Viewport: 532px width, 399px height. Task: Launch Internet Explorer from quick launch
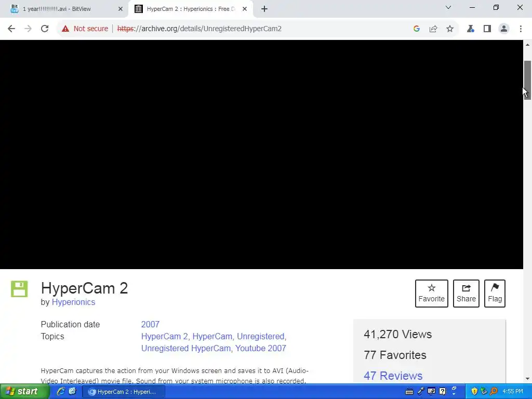(61, 392)
